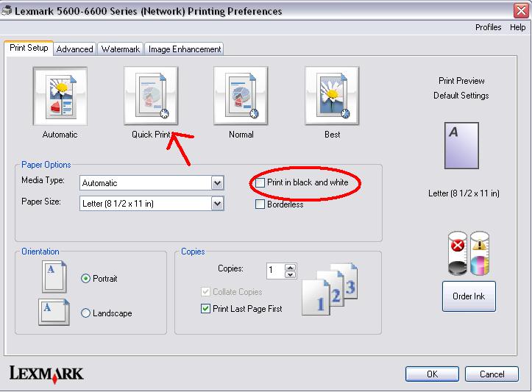
Task: Confirm settings with the OK button
Action: pos(432,374)
